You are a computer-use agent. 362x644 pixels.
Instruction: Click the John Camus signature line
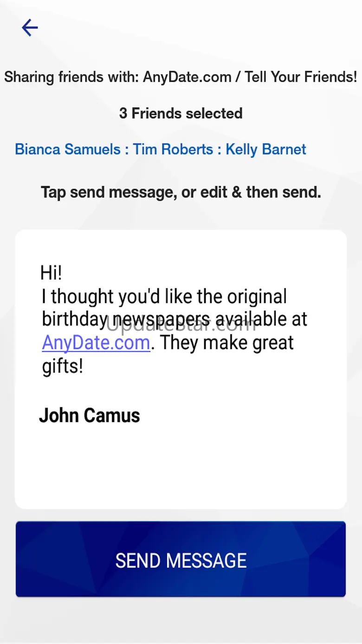click(90, 416)
